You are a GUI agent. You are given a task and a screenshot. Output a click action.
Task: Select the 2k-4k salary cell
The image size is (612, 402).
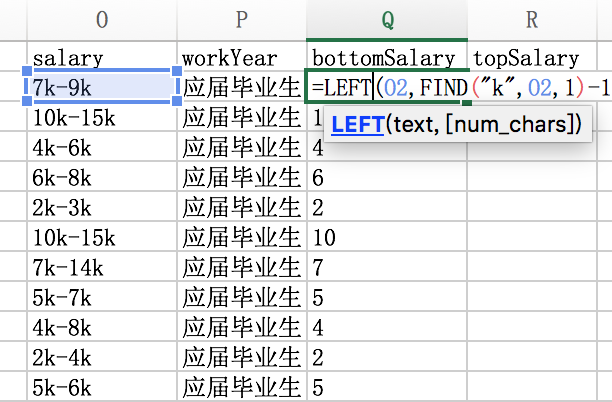point(102,357)
